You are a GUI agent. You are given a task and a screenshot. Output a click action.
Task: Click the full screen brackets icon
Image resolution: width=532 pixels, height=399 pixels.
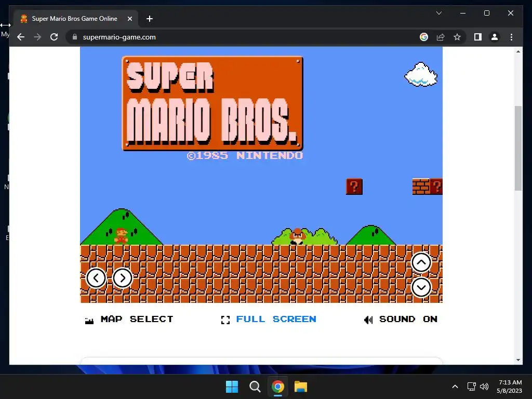pyautogui.click(x=225, y=320)
